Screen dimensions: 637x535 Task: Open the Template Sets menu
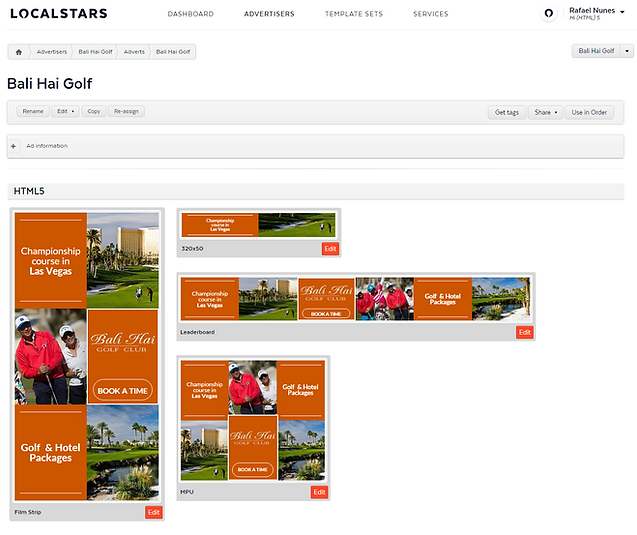click(x=354, y=14)
